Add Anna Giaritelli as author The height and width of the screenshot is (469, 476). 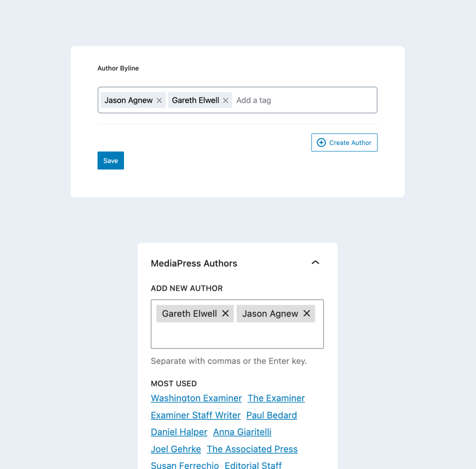[242, 432]
